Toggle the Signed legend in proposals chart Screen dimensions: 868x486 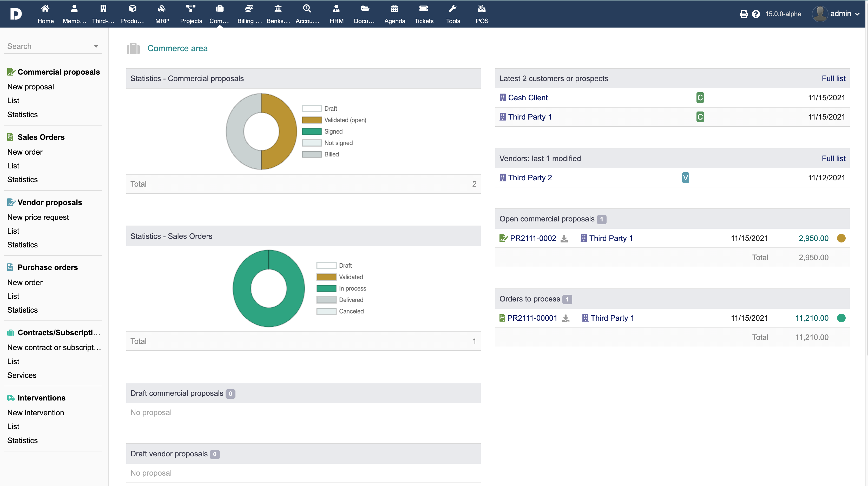312,132
